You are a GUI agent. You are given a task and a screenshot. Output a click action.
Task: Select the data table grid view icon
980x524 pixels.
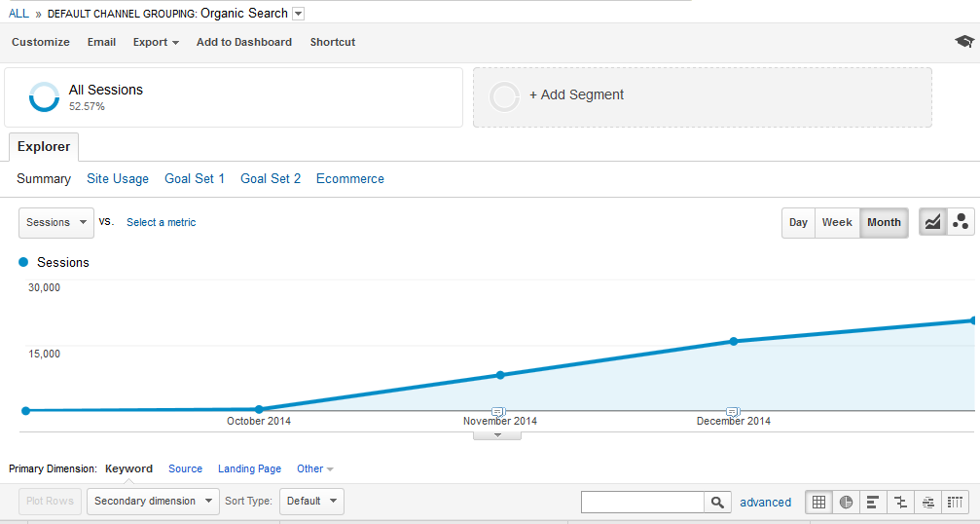(x=818, y=503)
